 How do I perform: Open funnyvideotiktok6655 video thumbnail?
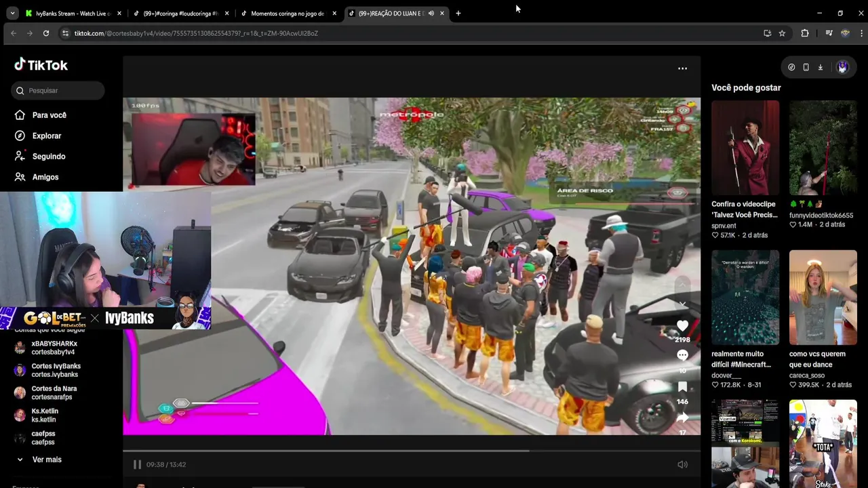tap(823, 148)
